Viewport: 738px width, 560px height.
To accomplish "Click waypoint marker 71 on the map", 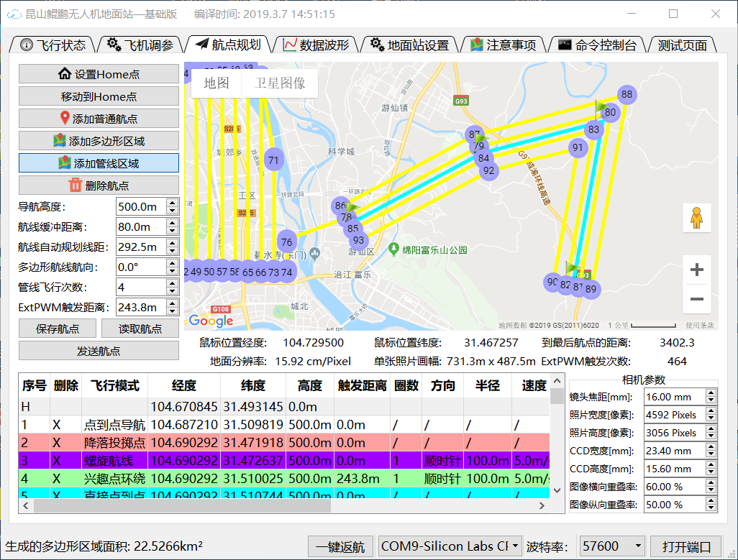I will (273, 160).
